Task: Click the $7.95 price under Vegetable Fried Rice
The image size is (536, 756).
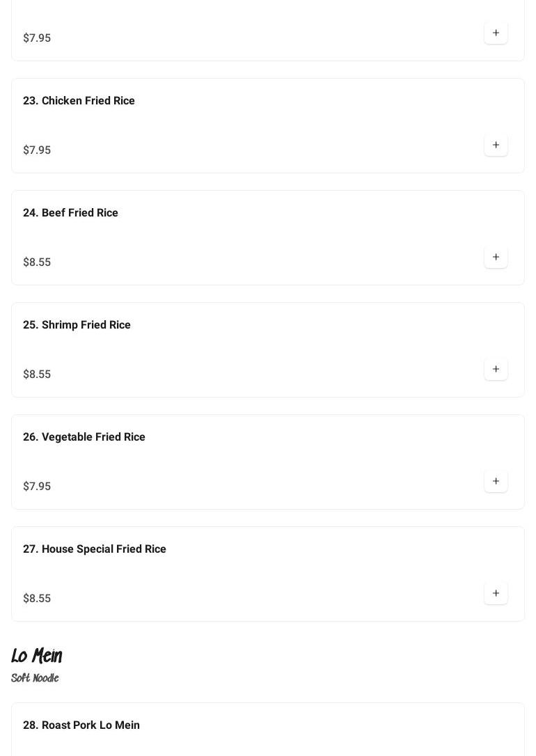Action: click(37, 487)
